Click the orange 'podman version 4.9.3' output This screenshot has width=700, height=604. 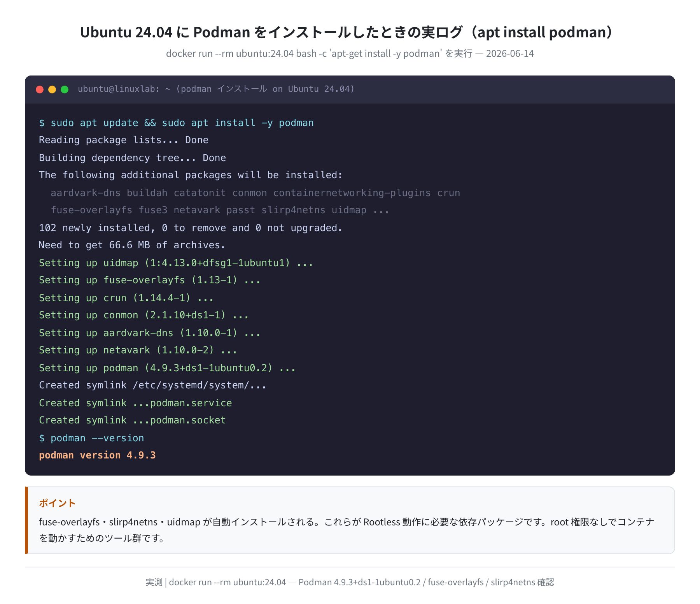pyautogui.click(x=97, y=455)
